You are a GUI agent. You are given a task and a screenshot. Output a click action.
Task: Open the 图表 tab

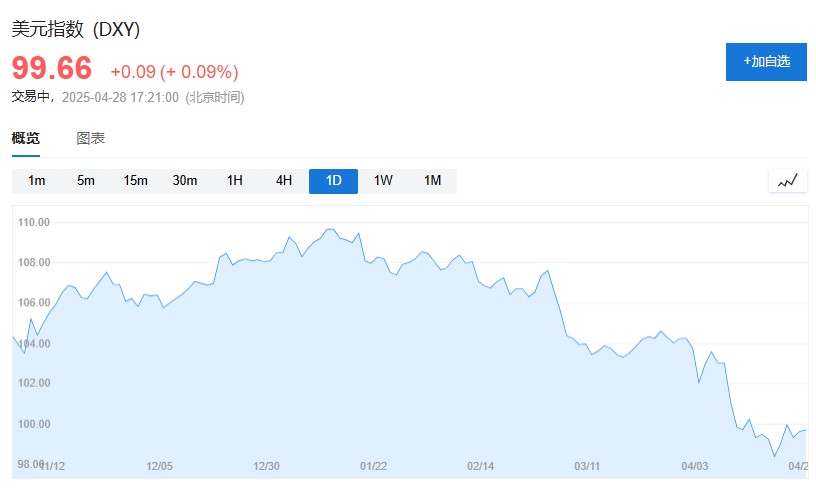[x=91, y=139]
